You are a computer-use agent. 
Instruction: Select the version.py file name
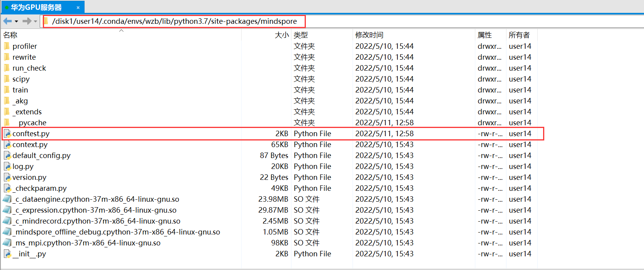pos(30,177)
